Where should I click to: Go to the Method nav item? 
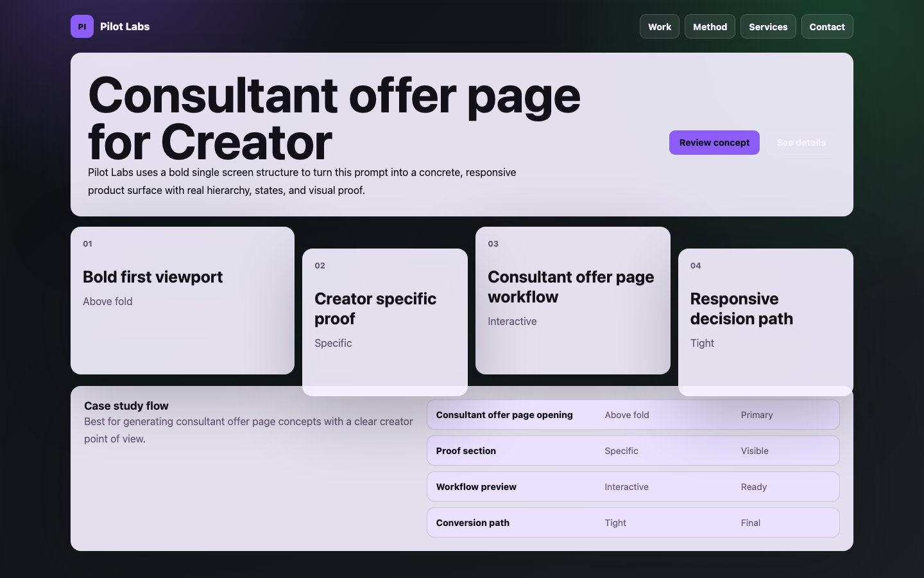[710, 26]
